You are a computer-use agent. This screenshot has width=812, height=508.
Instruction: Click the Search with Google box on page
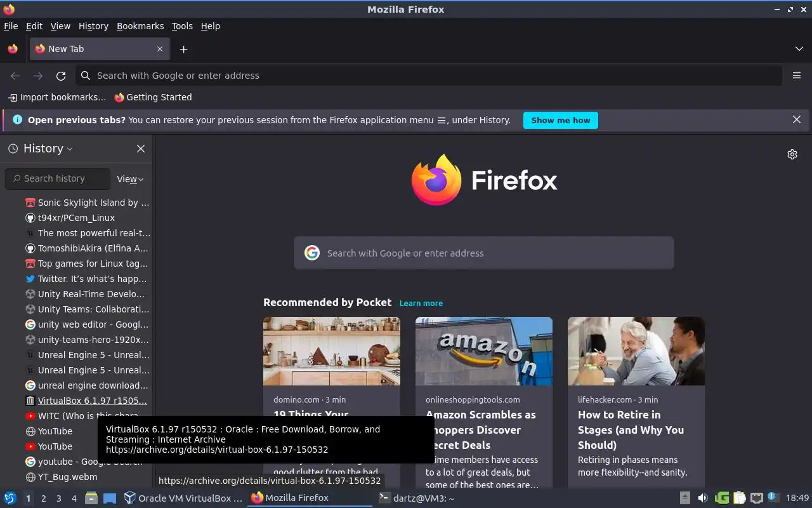tap(483, 253)
